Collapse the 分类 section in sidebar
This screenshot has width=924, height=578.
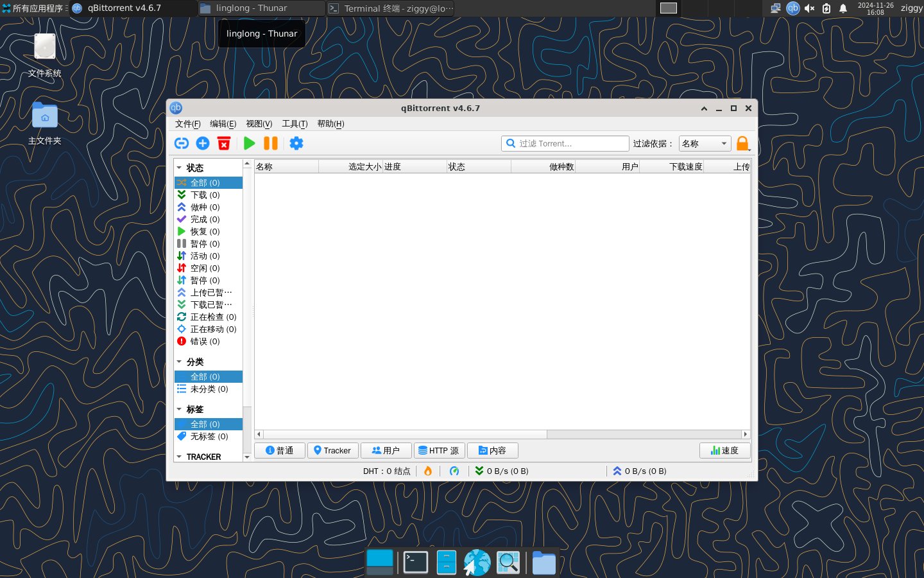coord(179,362)
